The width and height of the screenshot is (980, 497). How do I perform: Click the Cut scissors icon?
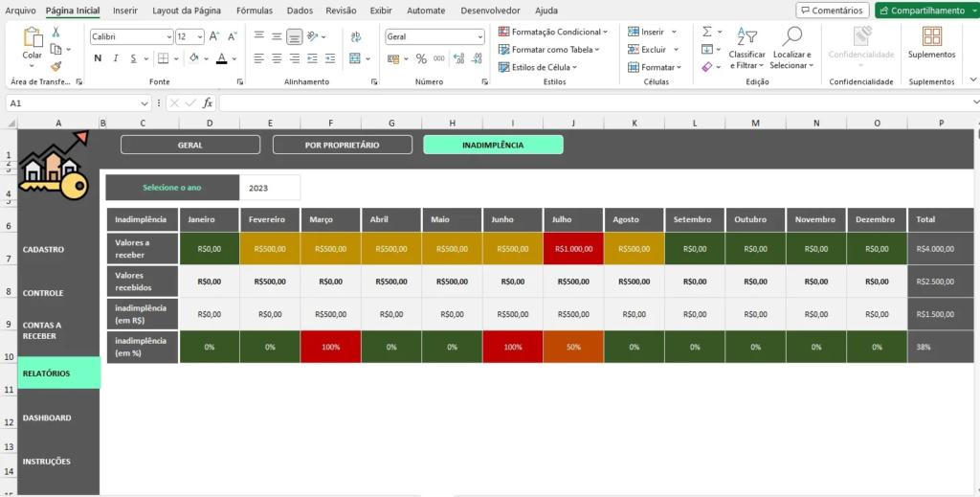[x=56, y=32]
